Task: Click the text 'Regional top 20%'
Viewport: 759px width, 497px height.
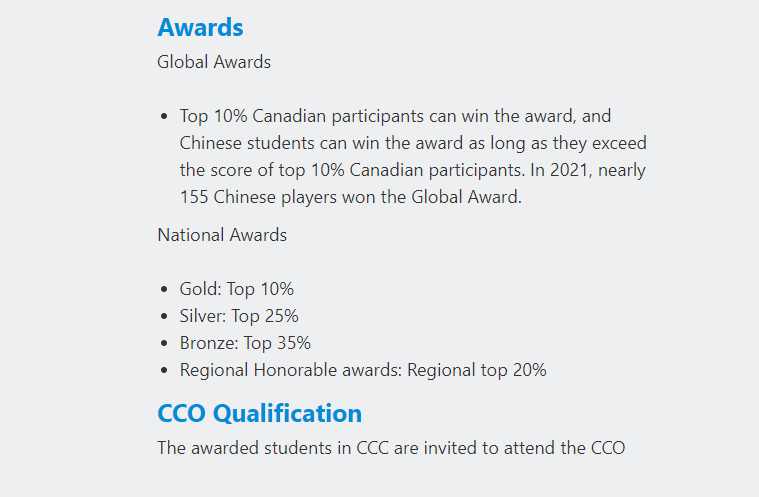Action: [477, 370]
